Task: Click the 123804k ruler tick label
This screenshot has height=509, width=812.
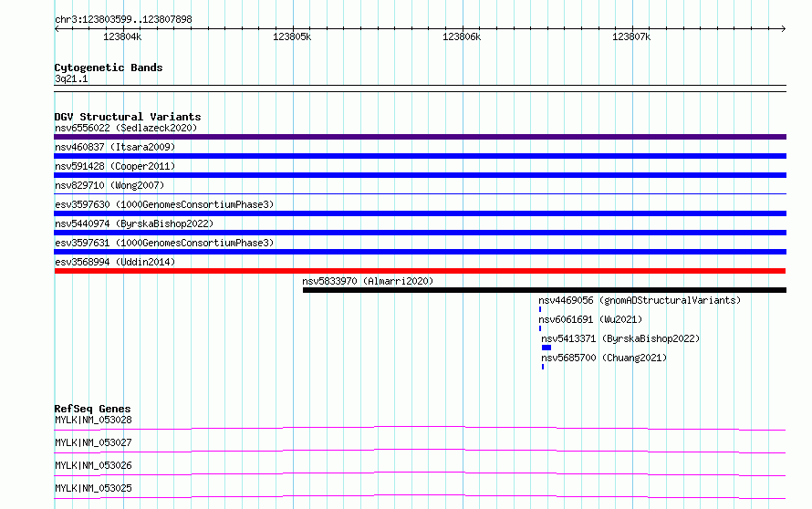Action: click(122, 36)
